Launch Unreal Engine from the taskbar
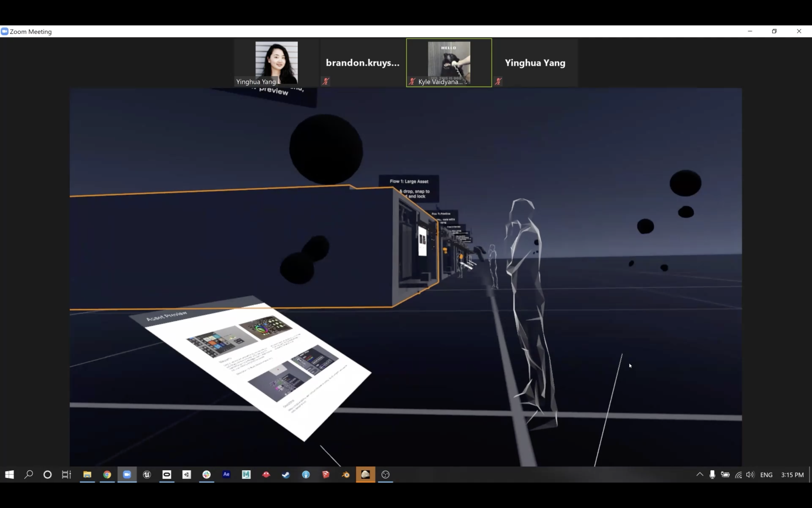The height and width of the screenshot is (508, 812). pos(147,474)
